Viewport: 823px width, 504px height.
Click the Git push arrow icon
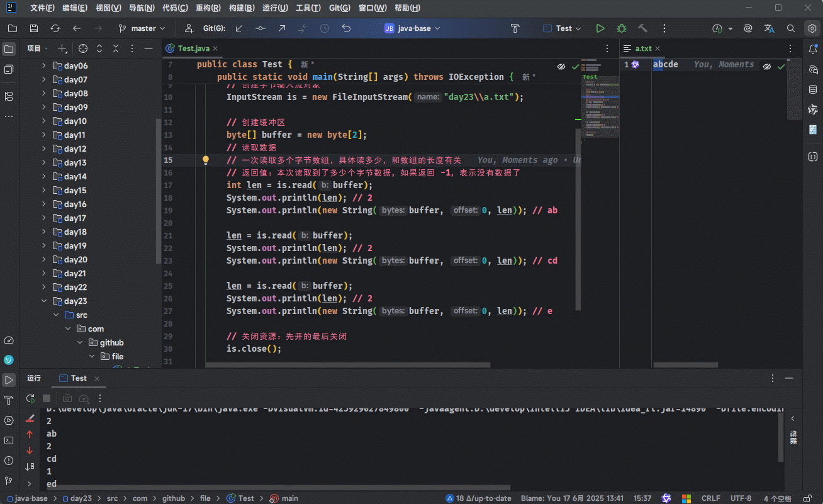tap(281, 28)
